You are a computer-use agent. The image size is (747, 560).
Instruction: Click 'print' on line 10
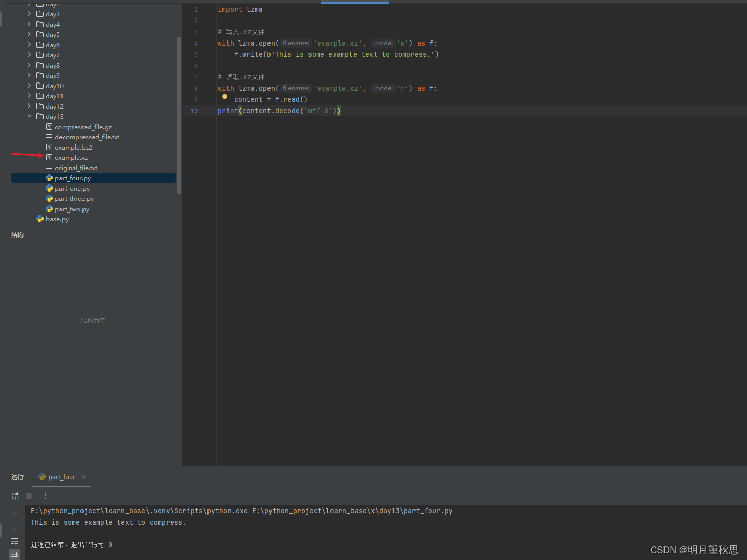[227, 111]
